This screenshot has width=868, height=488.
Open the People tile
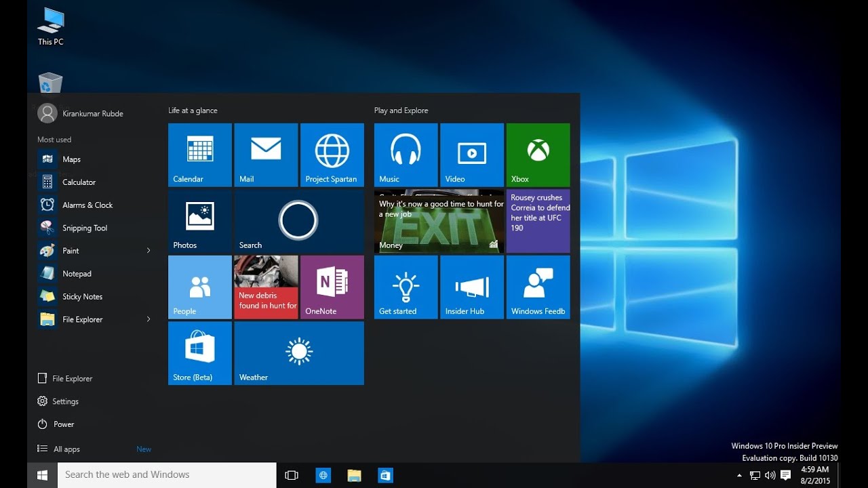pyautogui.click(x=200, y=287)
